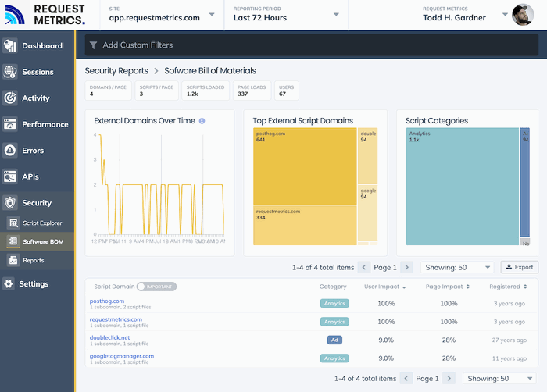This screenshot has height=392, width=547.
Task: Click the Export button
Action: click(520, 267)
